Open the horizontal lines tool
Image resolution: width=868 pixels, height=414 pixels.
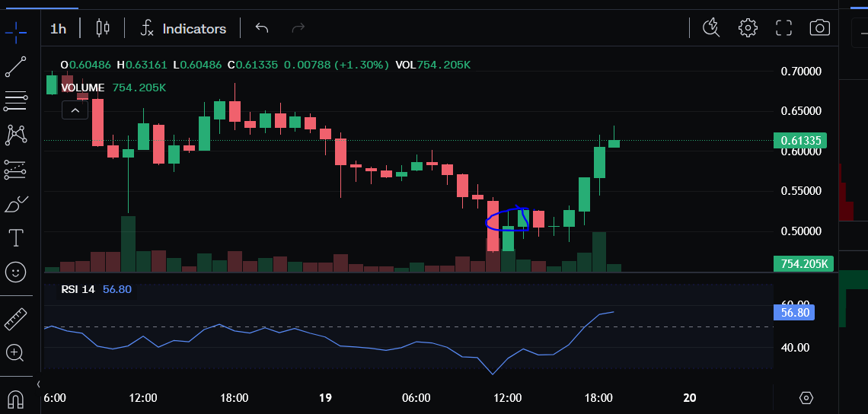[15, 100]
